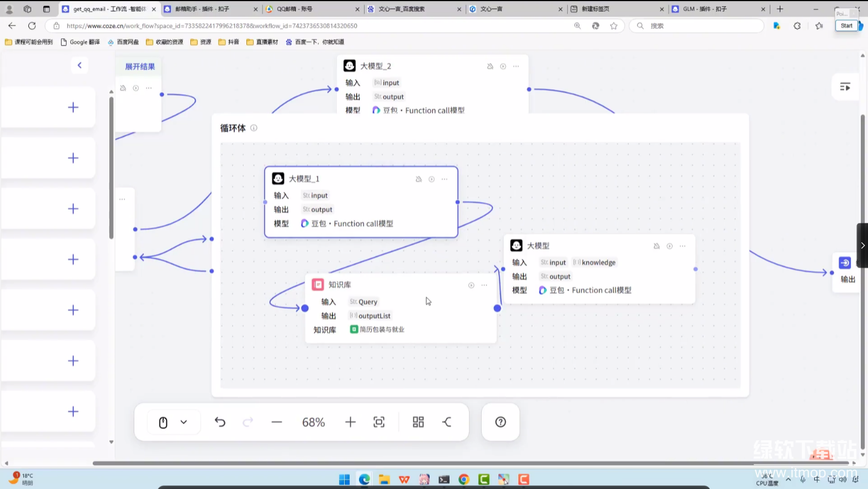Zoom out with the minus button

(x=276, y=422)
